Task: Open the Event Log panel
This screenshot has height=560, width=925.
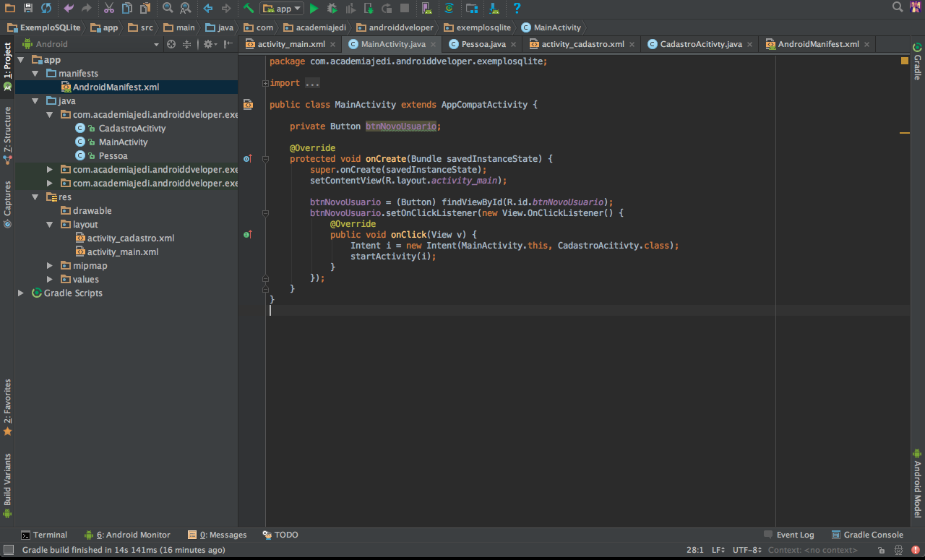Action: 789,535
